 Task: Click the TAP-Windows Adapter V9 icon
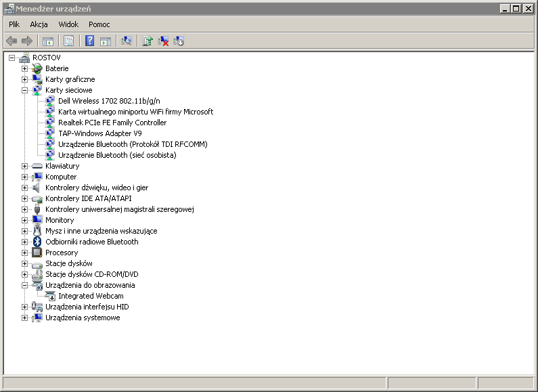50,133
